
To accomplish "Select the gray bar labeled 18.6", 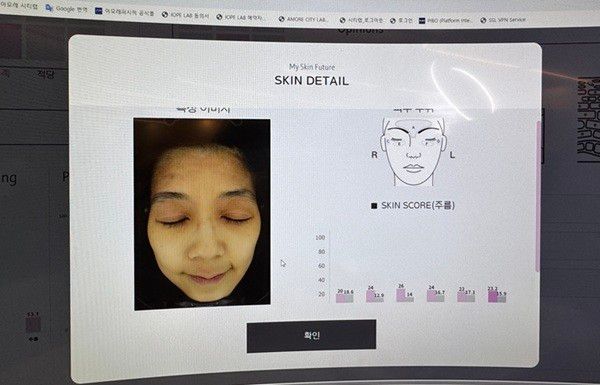I will (x=349, y=298).
